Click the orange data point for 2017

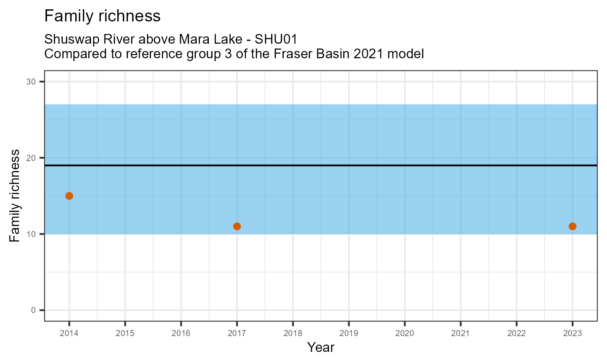click(x=237, y=226)
